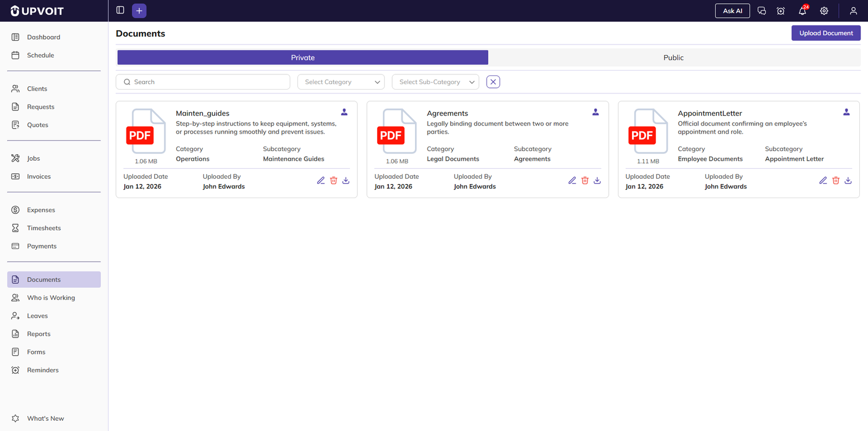This screenshot has width=868, height=431.
Task: Edit the AppointmentLetter document
Action: point(823,181)
